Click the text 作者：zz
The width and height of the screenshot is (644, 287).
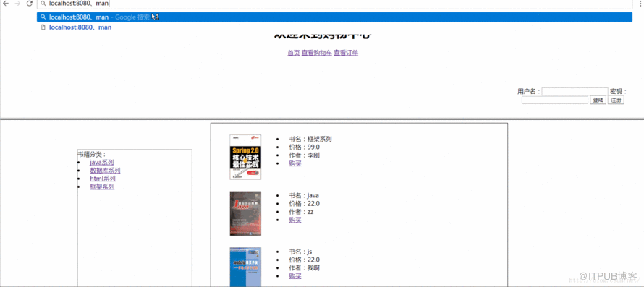[301, 212]
